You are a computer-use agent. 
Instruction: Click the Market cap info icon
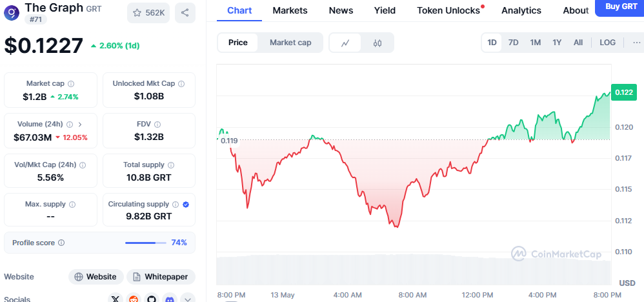[x=71, y=84]
